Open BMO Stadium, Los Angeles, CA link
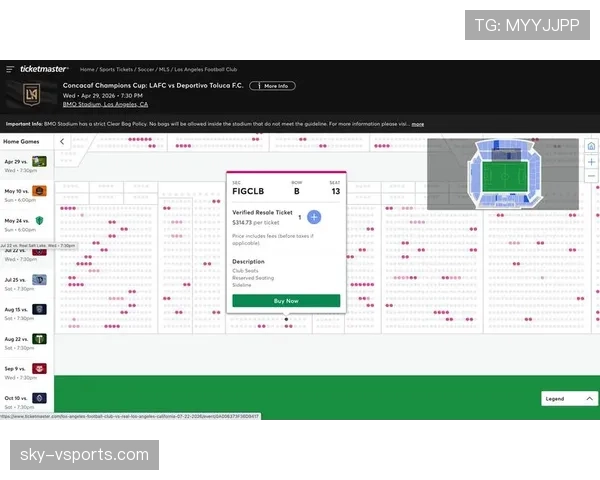This screenshot has height=480, width=600. [x=105, y=104]
